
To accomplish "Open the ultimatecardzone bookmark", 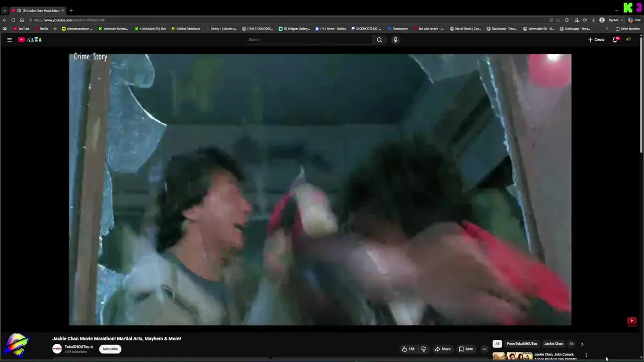I will click(77, 29).
